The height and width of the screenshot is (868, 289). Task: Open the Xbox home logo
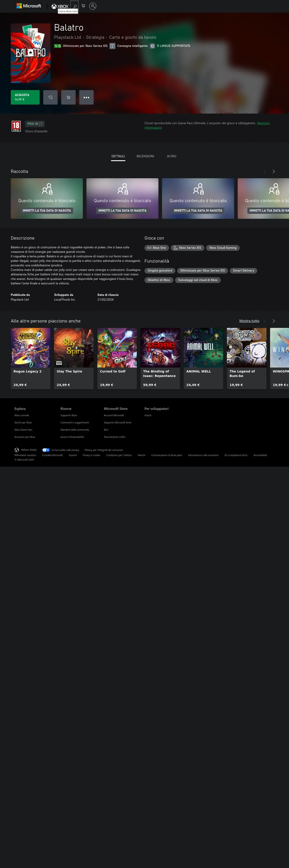[60, 6]
